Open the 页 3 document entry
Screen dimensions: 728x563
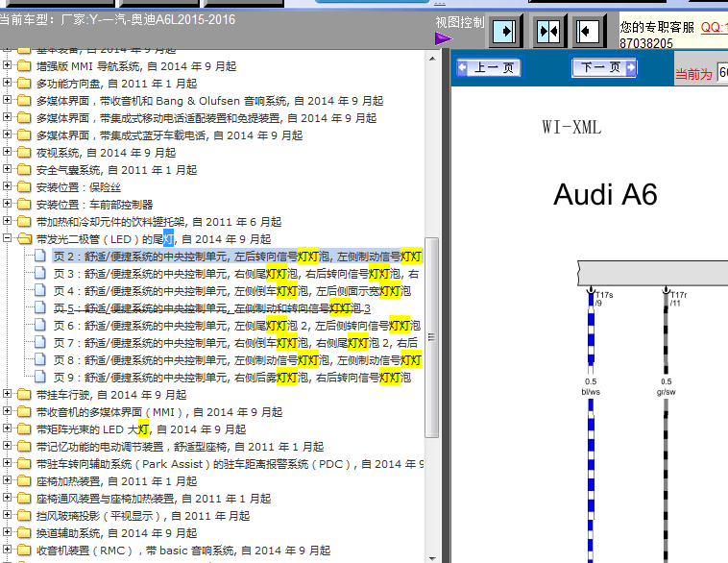tap(236, 274)
